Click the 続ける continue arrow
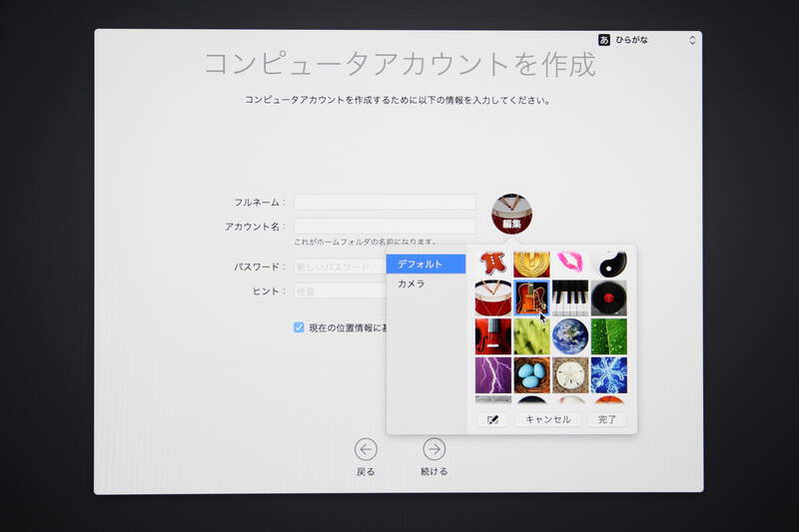 [x=433, y=449]
